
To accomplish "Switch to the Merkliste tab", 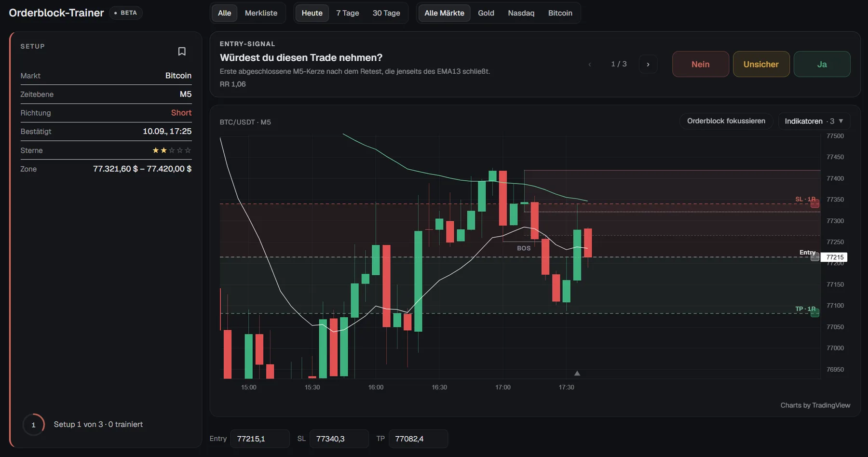I will pyautogui.click(x=261, y=13).
